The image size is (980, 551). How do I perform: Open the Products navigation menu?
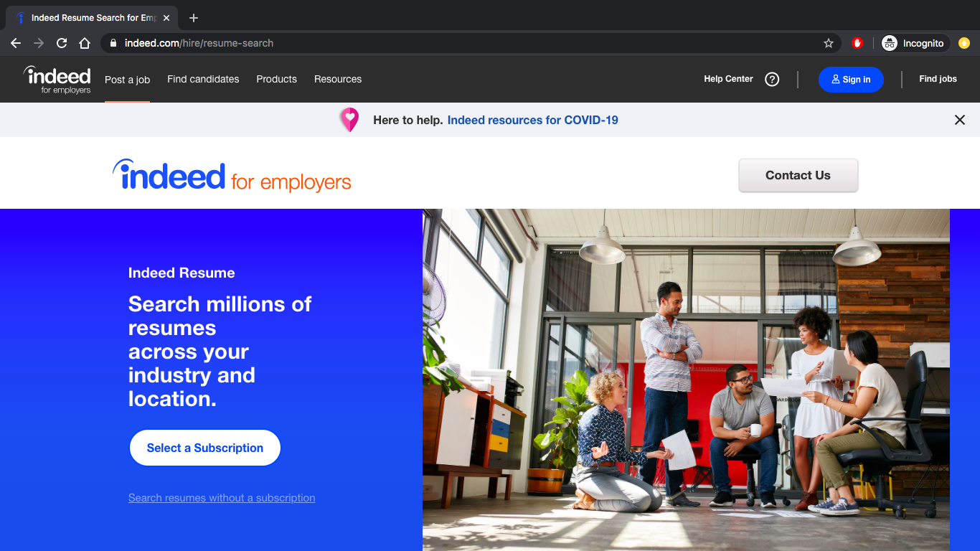[x=276, y=79]
